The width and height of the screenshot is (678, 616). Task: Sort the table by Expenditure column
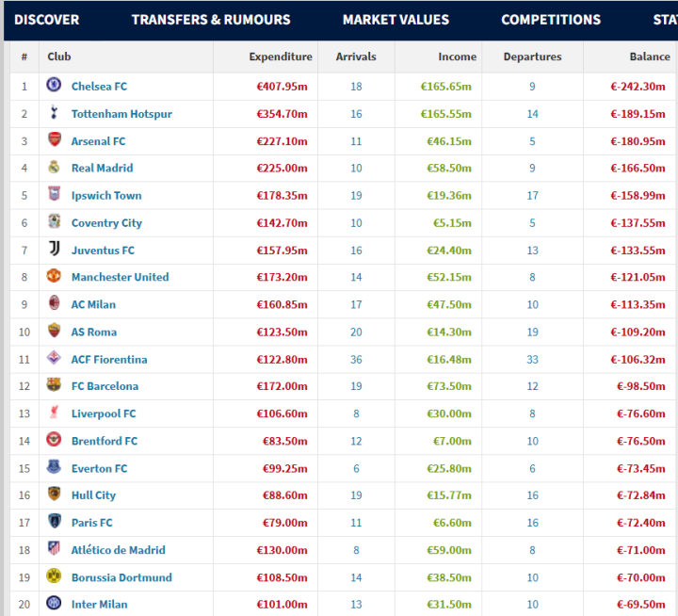pyautogui.click(x=281, y=57)
